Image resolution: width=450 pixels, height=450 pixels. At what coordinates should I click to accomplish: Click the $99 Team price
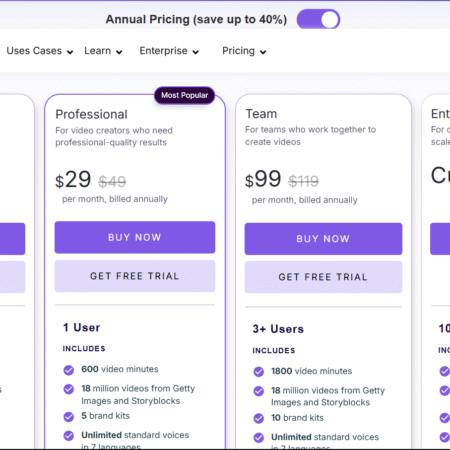[263, 179]
